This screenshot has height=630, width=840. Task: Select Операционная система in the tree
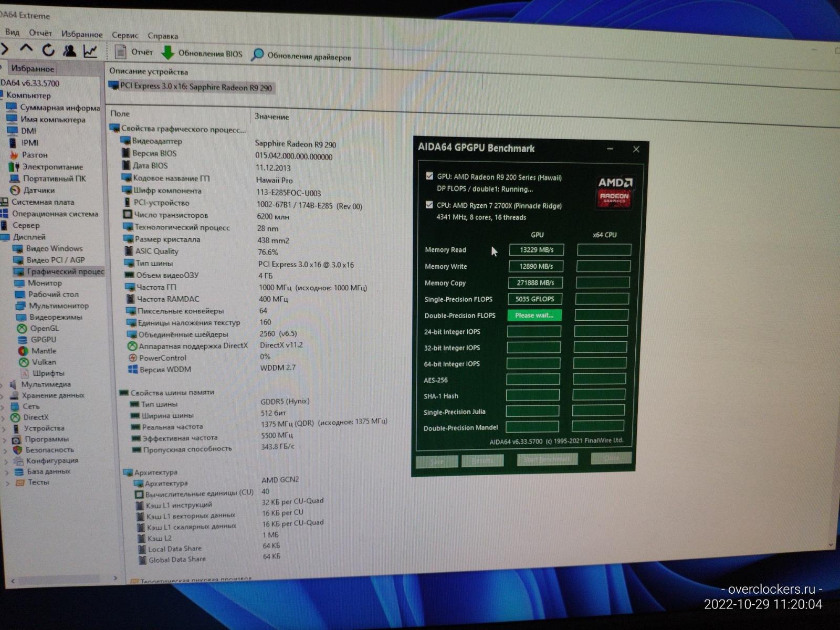(55, 214)
